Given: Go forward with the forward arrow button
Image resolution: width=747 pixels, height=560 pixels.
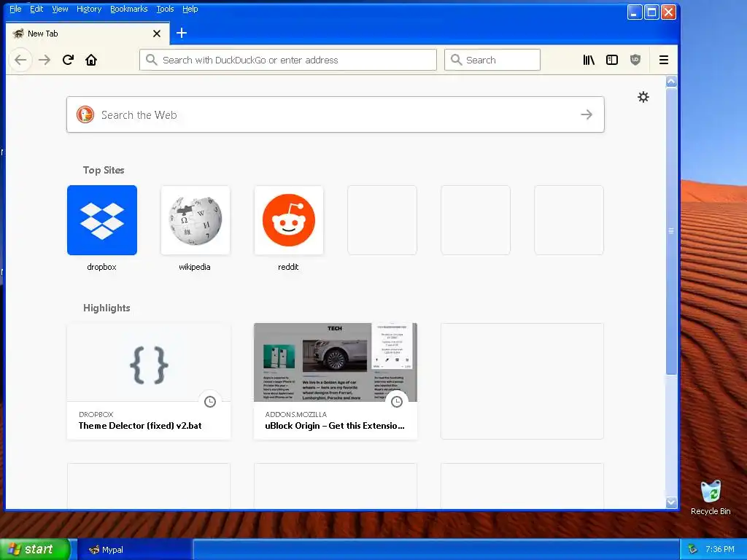Looking at the screenshot, I should point(44,60).
